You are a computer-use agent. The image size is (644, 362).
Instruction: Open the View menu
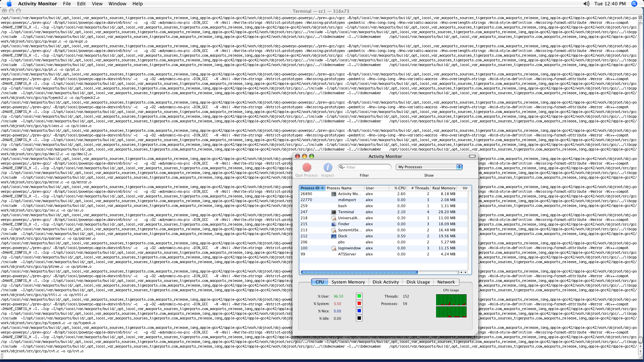(x=97, y=4)
